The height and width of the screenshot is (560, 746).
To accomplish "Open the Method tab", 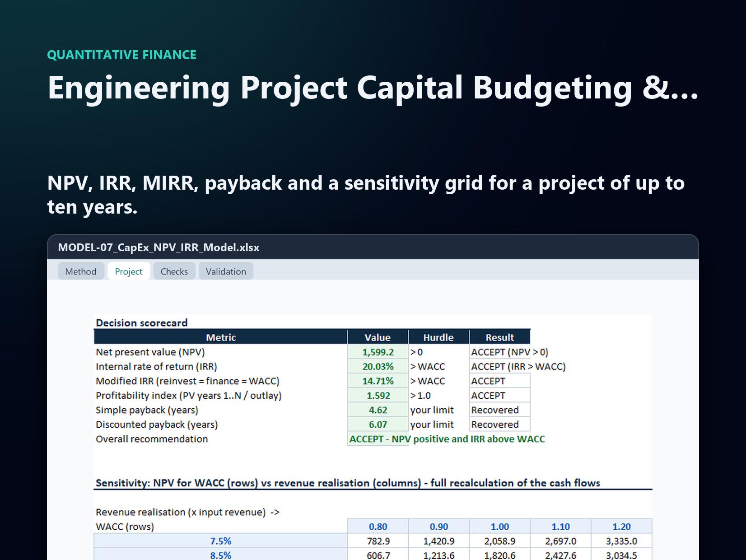I will click(81, 271).
